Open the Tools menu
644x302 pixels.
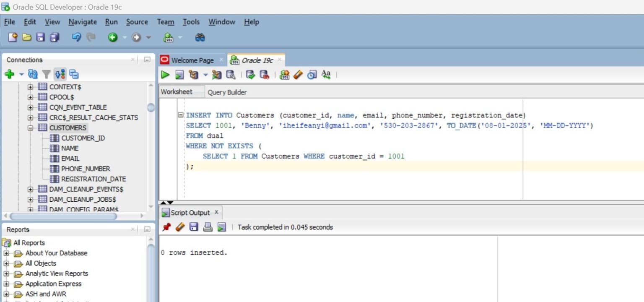pos(191,22)
